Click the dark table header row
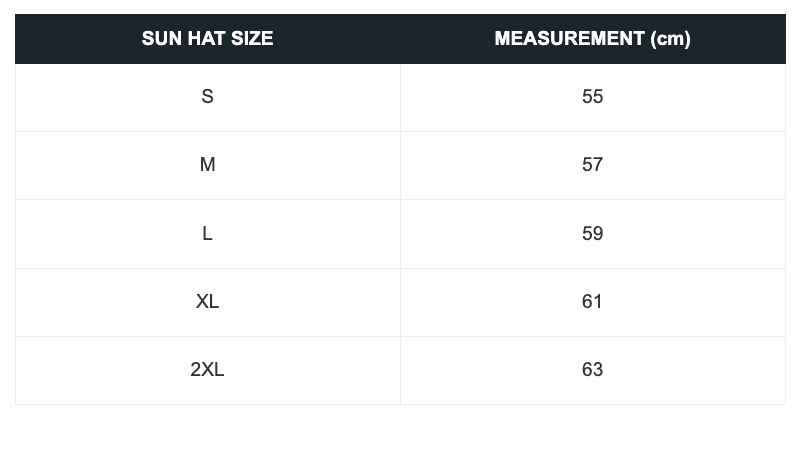The image size is (808, 452). click(400, 39)
